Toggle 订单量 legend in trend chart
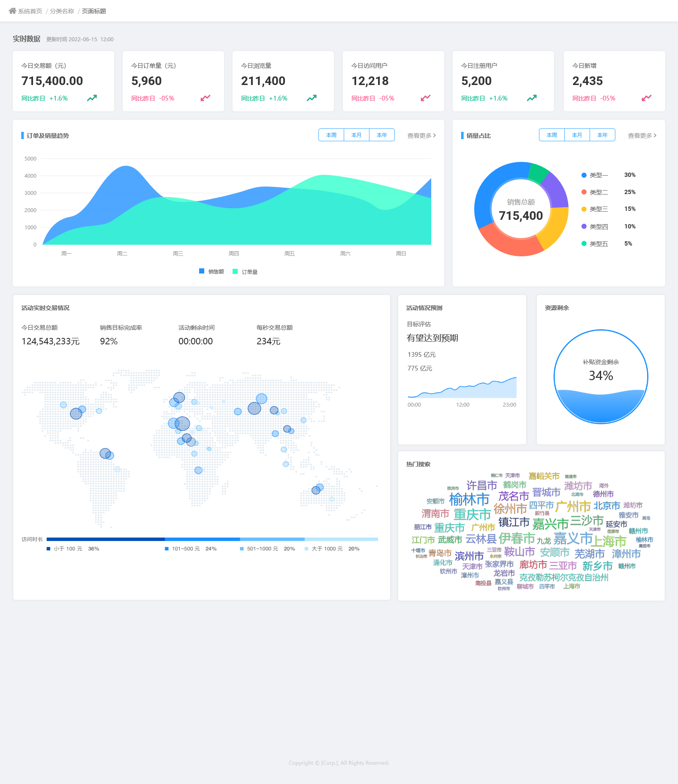 click(245, 271)
